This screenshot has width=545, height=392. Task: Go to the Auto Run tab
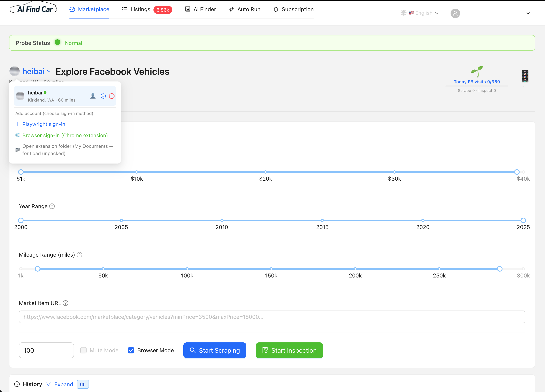point(245,9)
